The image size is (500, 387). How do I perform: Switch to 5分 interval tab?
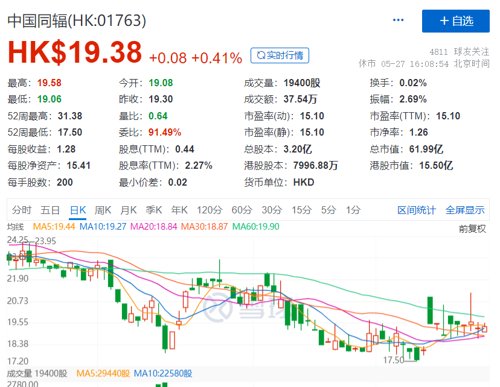point(328,210)
